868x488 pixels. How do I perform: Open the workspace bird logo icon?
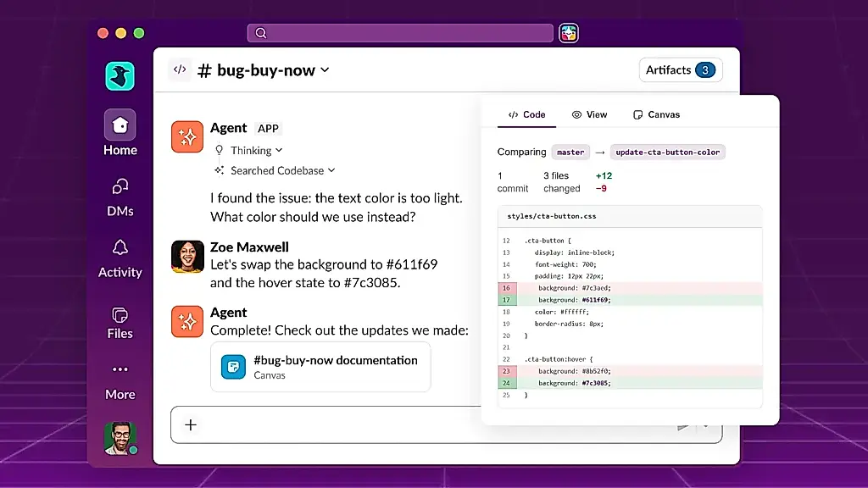[x=120, y=75]
